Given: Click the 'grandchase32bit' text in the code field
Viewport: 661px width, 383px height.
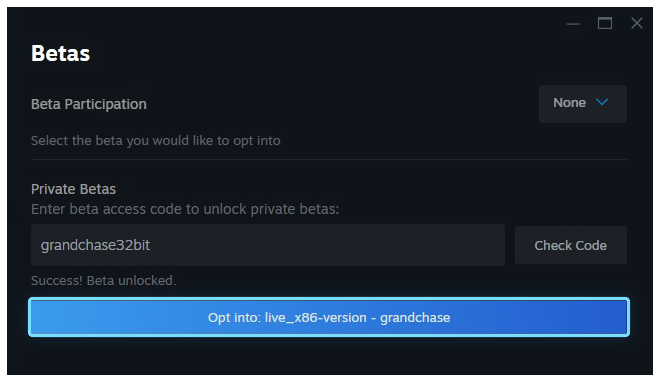Looking at the screenshot, I should click(95, 245).
